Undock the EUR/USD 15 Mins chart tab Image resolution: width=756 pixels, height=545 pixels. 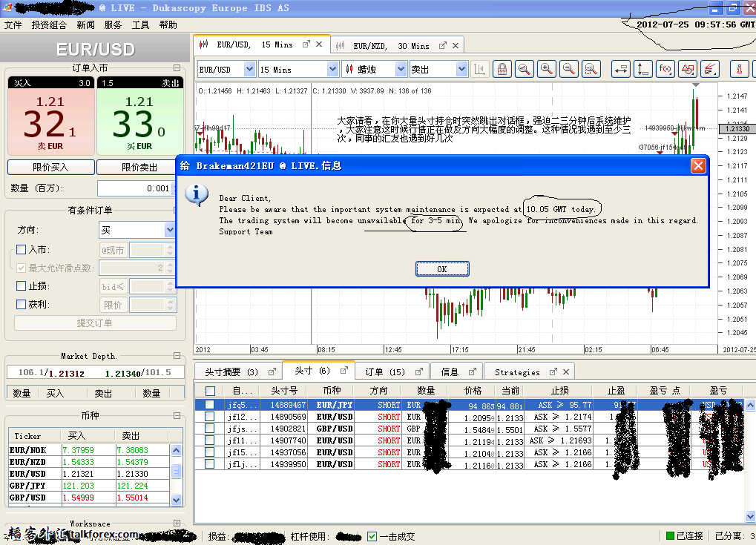click(306, 44)
